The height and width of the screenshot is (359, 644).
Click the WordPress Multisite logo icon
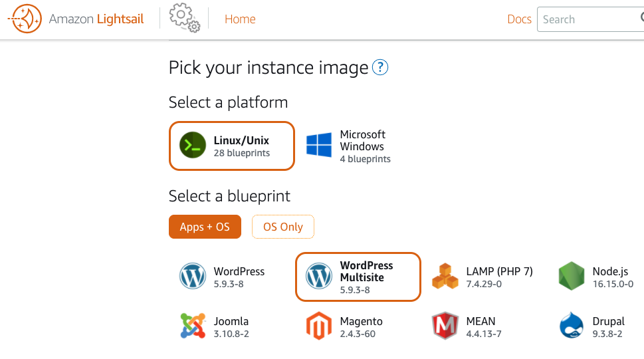pyautogui.click(x=319, y=276)
